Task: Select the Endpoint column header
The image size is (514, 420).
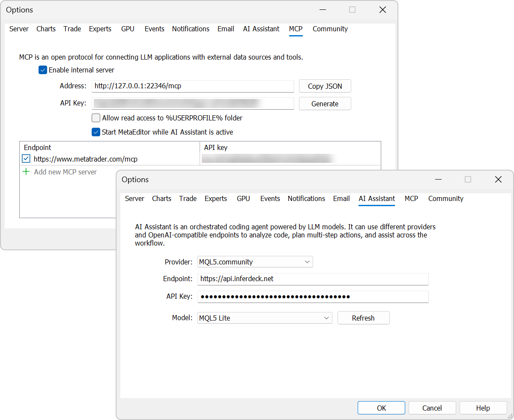Action: click(110, 147)
